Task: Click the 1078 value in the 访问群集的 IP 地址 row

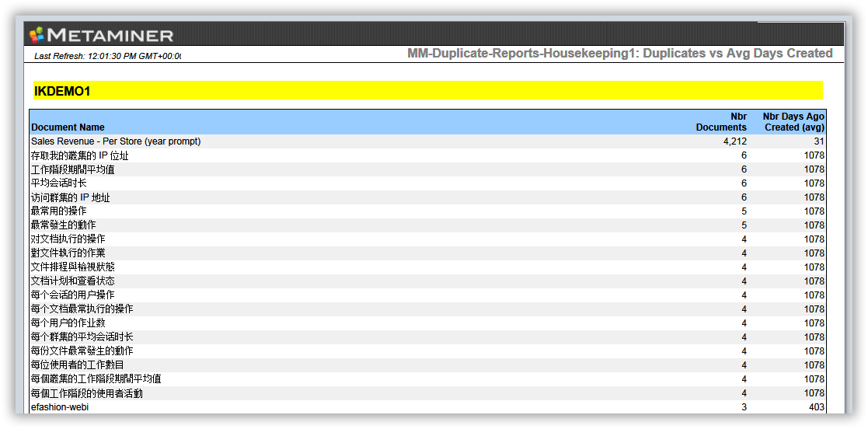Action: [x=814, y=197]
